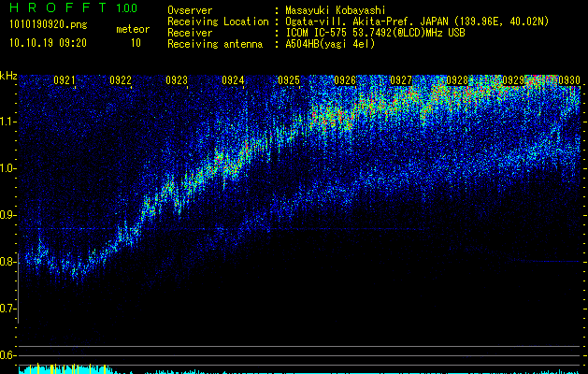Click the 0930 time marker
Image resolution: width=588 pixels, height=374 pixels.
tap(569, 80)
